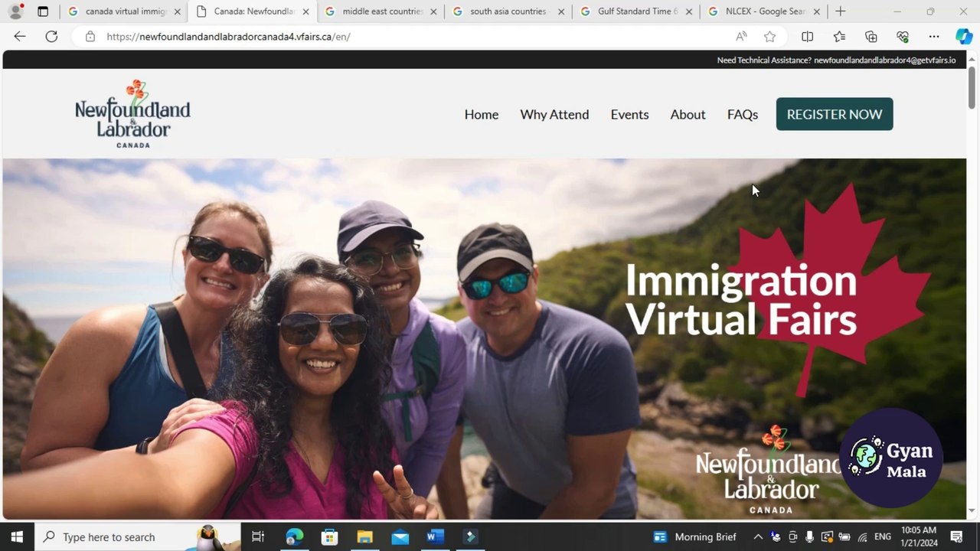The width and height of the screenshot is (980, 551).
Task: Click the REGISTER NOW button
Action: point(835,114)
